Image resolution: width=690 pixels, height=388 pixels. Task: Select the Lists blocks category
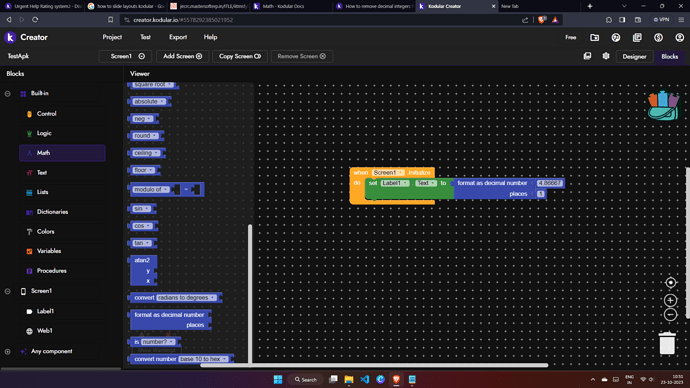pyautogui.click(x=62, y=192)
